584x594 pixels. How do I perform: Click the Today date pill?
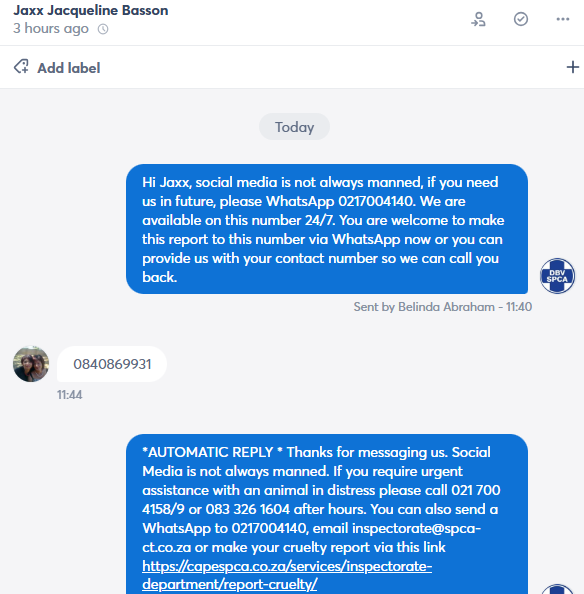click(294, 127)
